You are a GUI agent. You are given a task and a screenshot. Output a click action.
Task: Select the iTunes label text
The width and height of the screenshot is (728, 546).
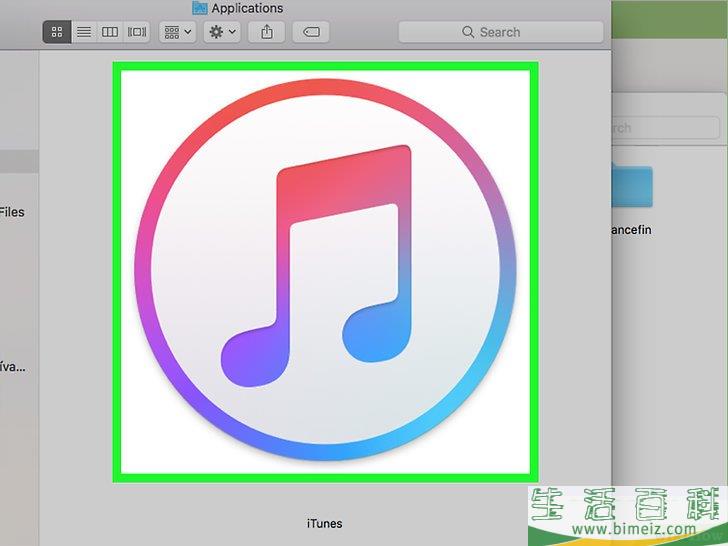click(x=325, y=523)
